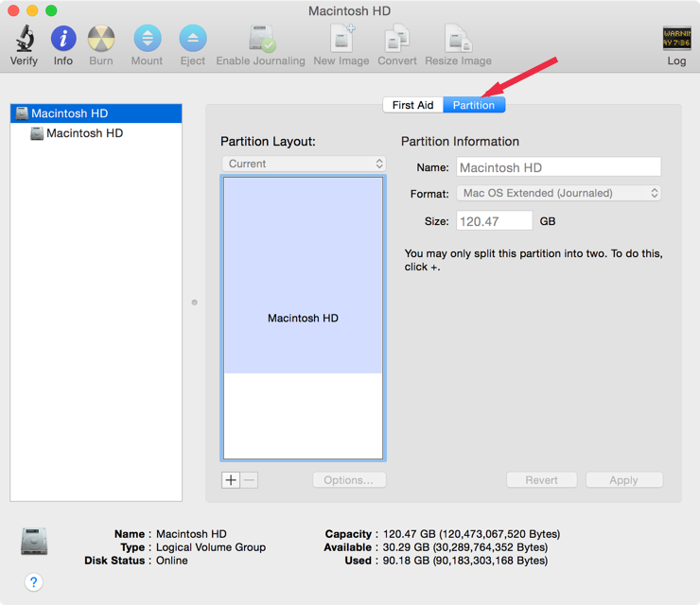Click the hard drive icon beside disk details

[34, 541]
